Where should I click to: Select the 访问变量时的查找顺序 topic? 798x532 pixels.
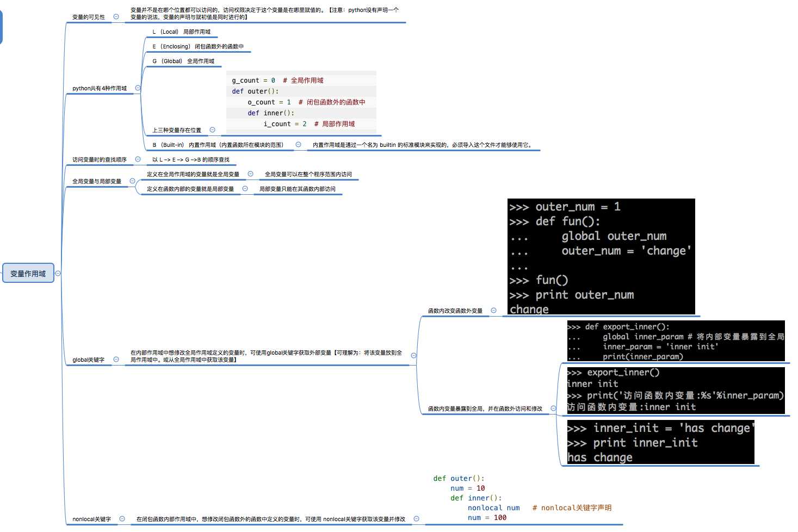click(100, 160)
